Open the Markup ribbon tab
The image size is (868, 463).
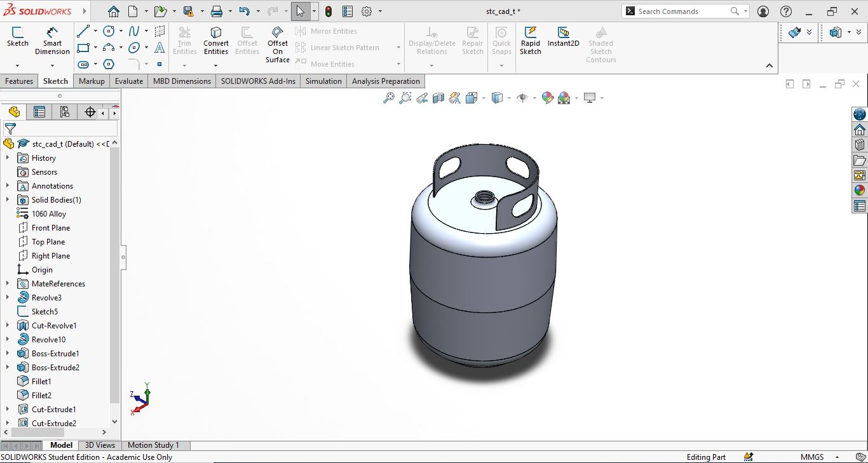click(x=92, y=81)
